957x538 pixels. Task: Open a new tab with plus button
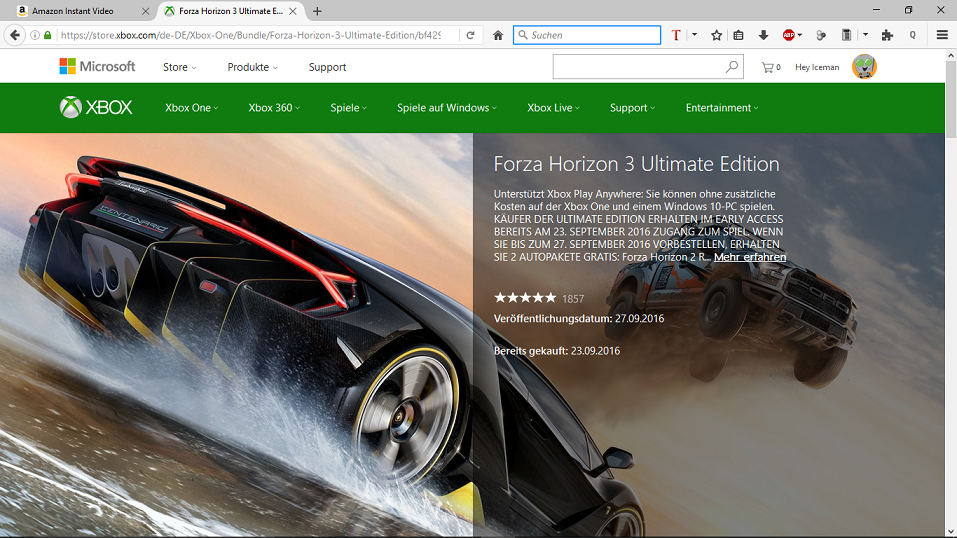point(317,11)
